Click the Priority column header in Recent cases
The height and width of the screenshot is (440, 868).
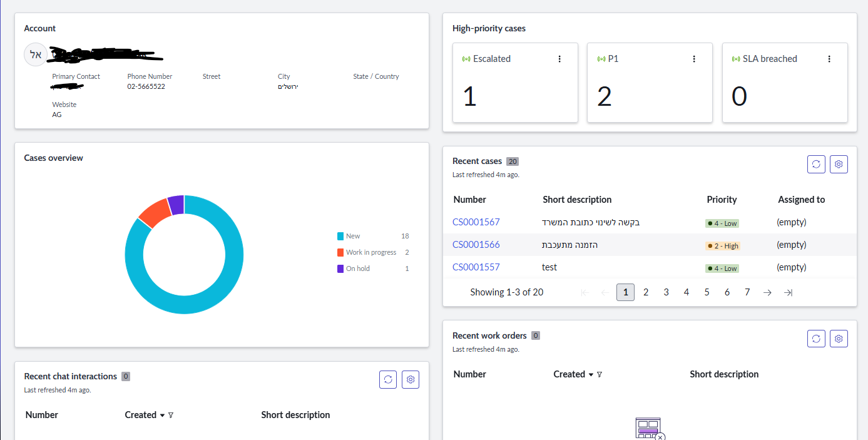click(722, 200)
